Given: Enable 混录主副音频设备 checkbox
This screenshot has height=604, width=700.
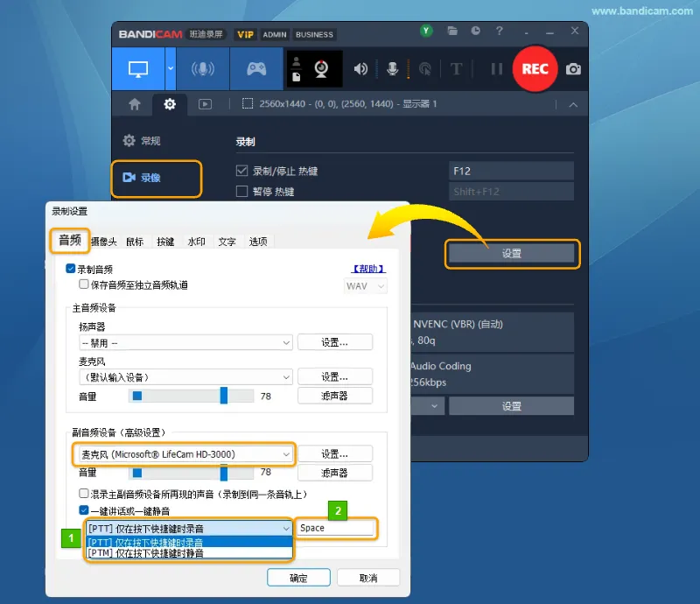Looking at the screenshot, I should click(x=83, y=493).
